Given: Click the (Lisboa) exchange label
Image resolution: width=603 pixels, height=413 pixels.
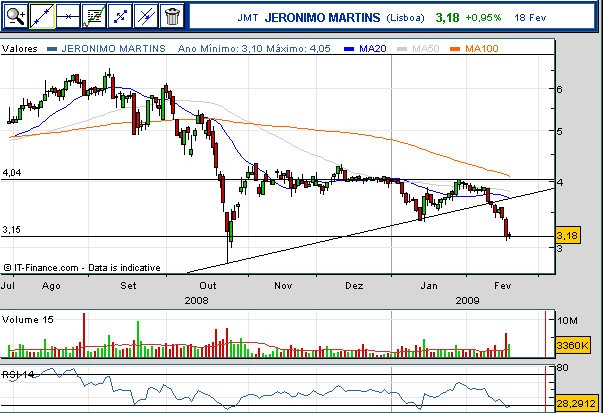Looking at the screenshot, I should coord(405,18).
